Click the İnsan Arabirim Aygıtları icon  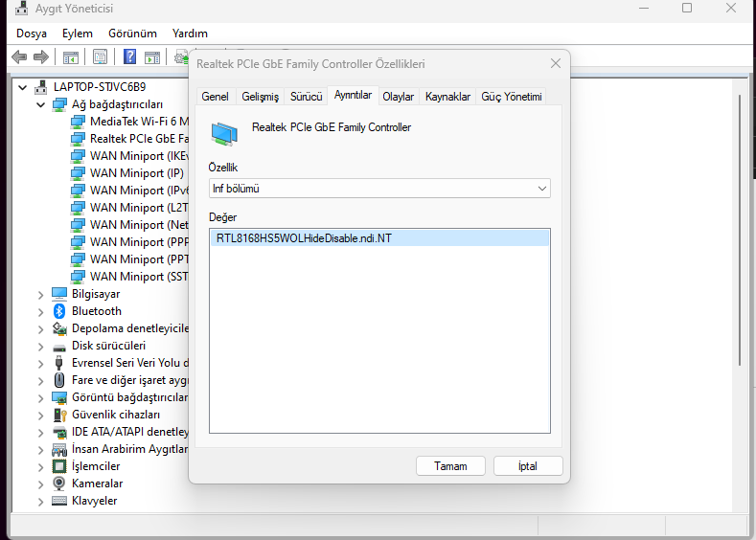click(59, 449)
